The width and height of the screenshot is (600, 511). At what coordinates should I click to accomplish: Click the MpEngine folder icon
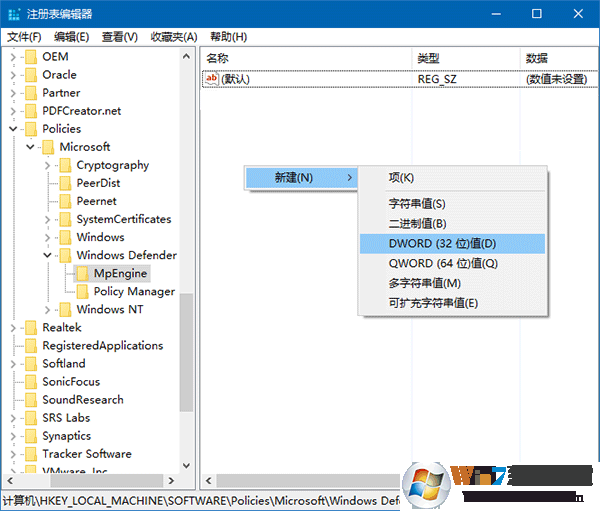tap(83, 274)
